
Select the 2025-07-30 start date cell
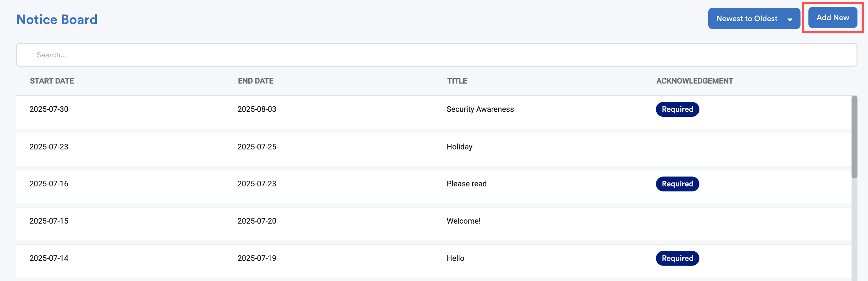pyautogui.click(x=49, y=109)
